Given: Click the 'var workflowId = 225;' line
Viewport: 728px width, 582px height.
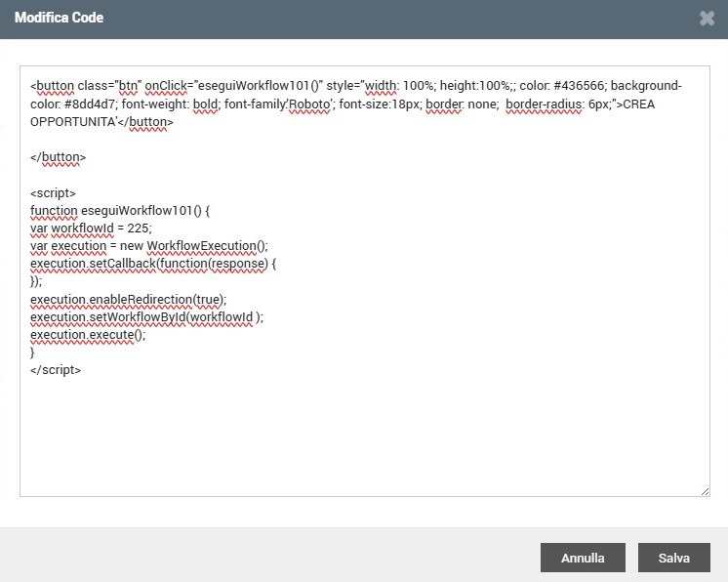Looking at the screenshot, I should click(91, 229).
